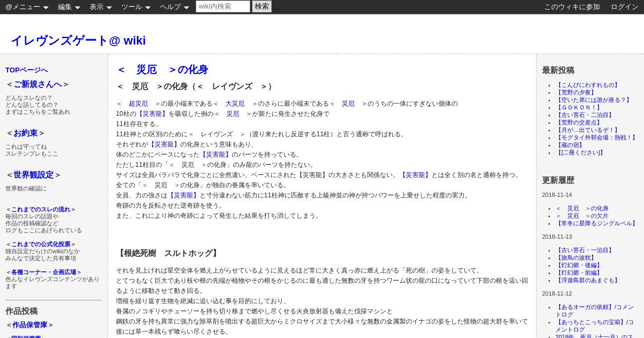Viewport: 644px width, 338px height.
Task: Open 【灯幻郷・前編】 history link
Action: [579, 273]
